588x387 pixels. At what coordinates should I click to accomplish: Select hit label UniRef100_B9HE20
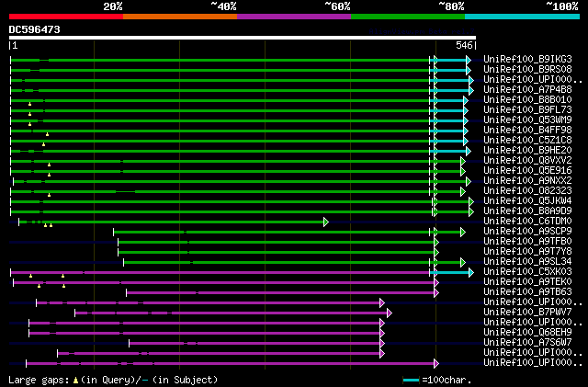(x=527, y=151)
